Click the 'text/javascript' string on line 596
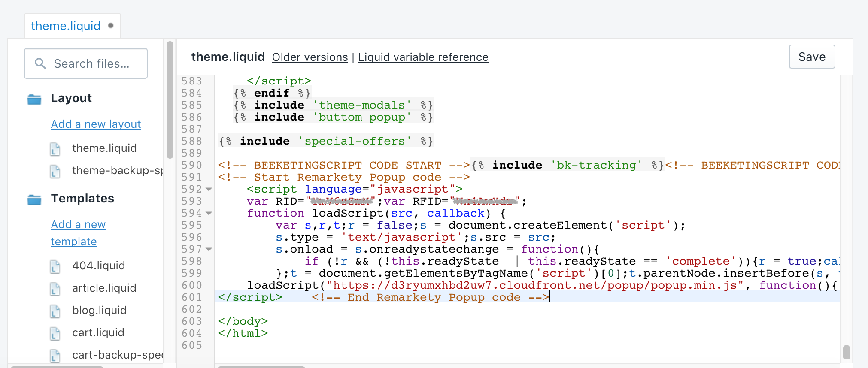 click(401, 237)
